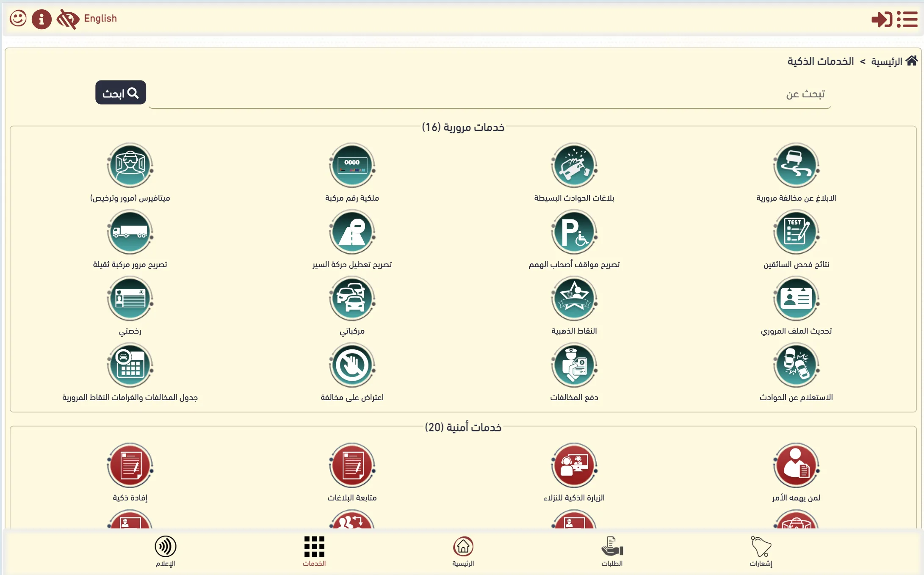This screenshot has width=924, height=575.
Task: Open violations and fines table icon
Action: [130, 365]
